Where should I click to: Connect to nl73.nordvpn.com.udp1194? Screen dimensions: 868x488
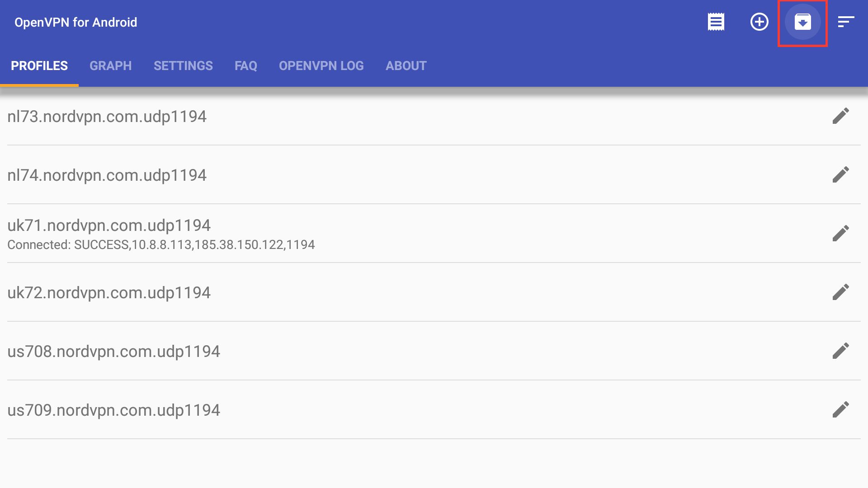point(107,117)
